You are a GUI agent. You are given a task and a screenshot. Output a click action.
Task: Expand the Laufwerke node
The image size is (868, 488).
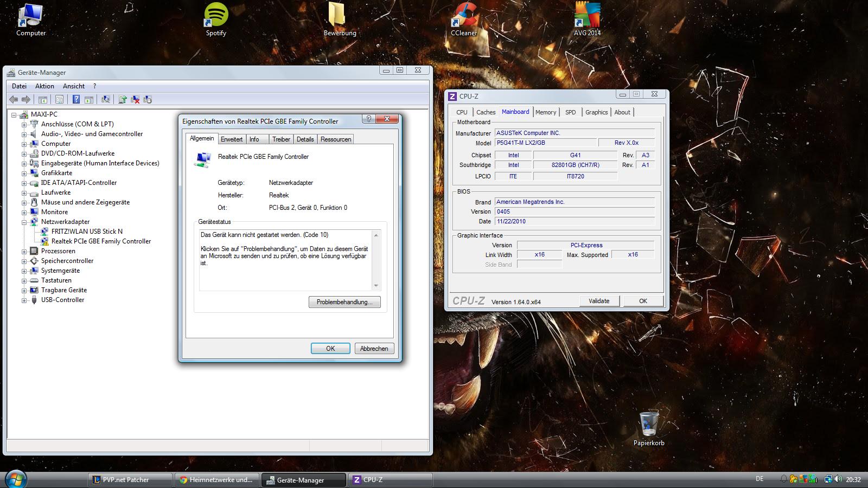pyautogui.click(x=24, y=192)
